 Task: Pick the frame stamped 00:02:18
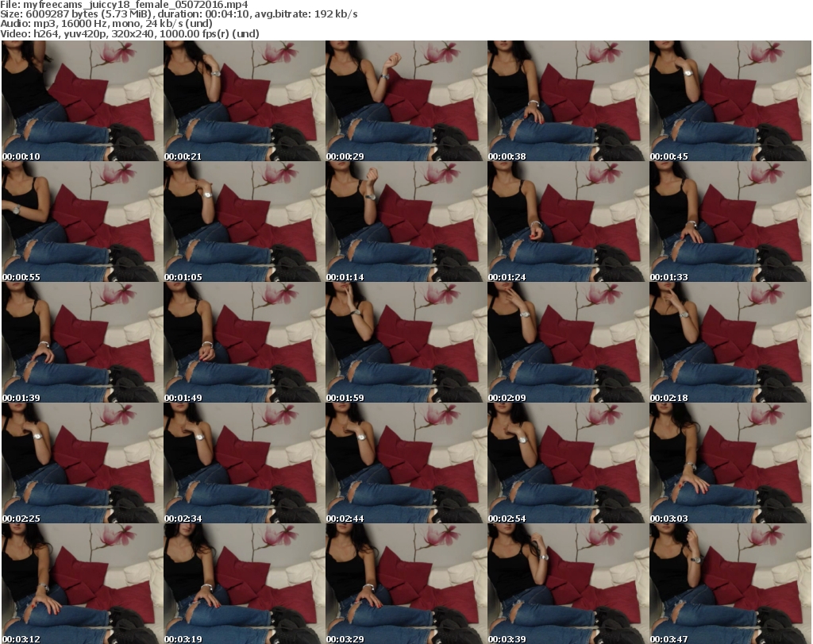730,342
